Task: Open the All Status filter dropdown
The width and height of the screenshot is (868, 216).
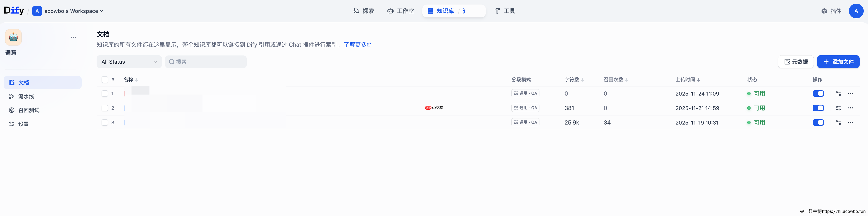Action: click(x=129, y=62)
